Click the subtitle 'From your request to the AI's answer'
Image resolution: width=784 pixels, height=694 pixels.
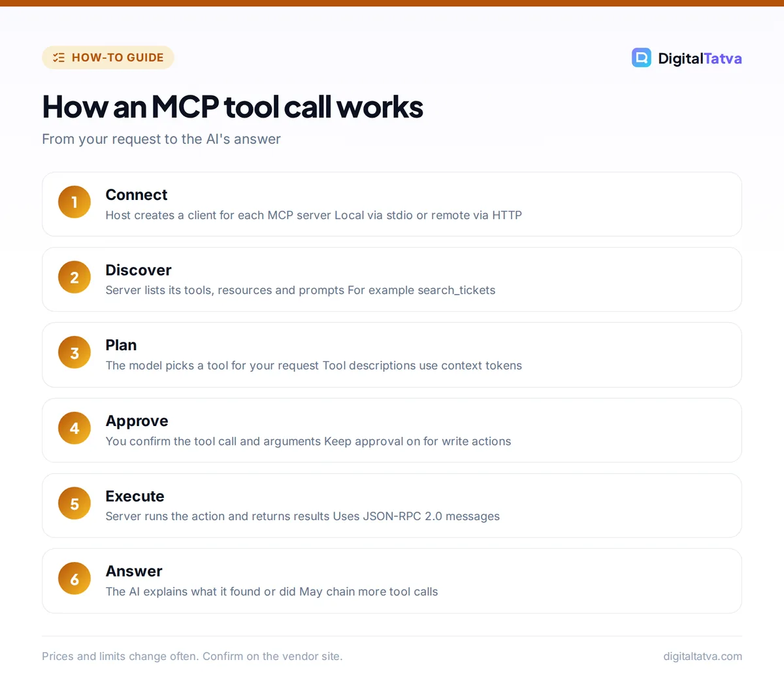tap(161, 139)
